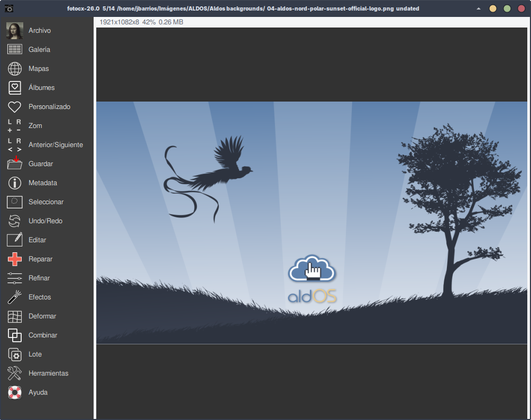This screenshot has height=420, width=531.
Task: Click the Mapas globe icon
Action: click(15, 68)
